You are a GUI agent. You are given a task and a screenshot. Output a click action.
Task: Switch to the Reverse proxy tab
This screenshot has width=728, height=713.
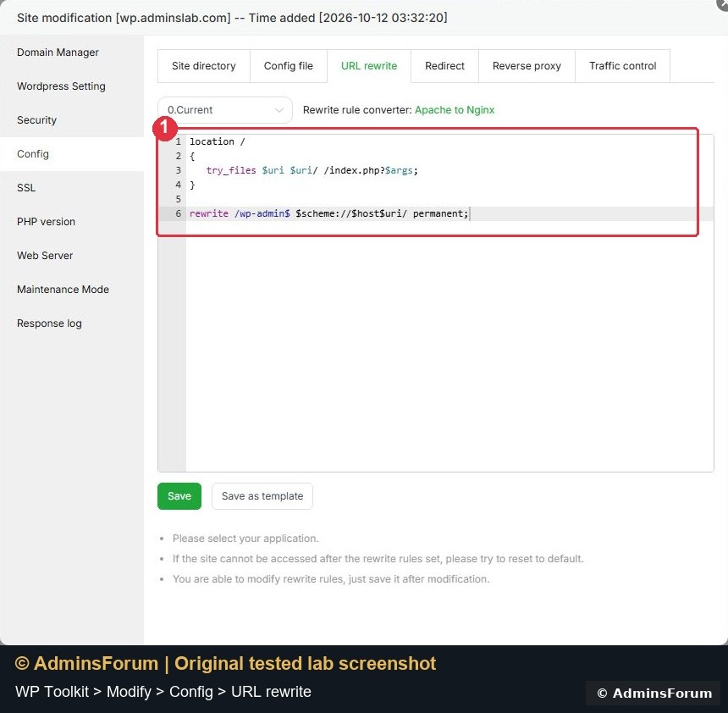(x=527, y=66)
